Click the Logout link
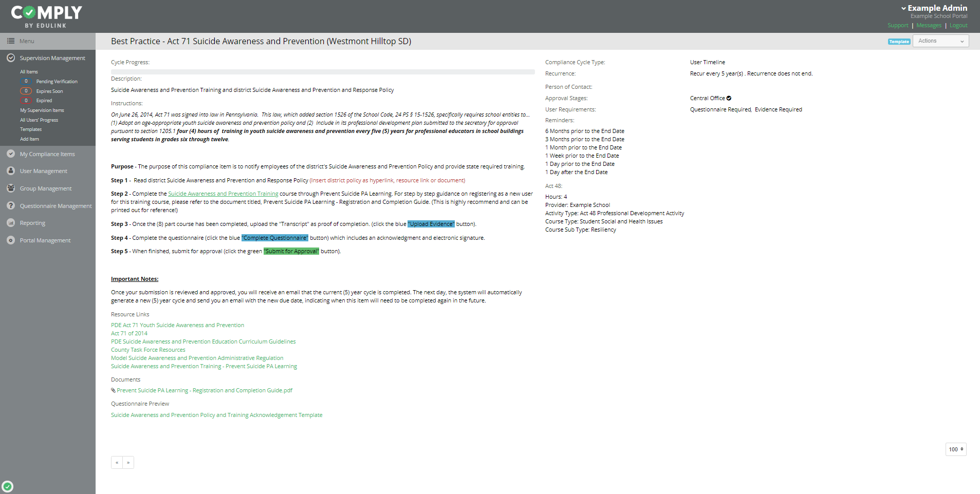980x494 pixels. [x=958, y=26]
